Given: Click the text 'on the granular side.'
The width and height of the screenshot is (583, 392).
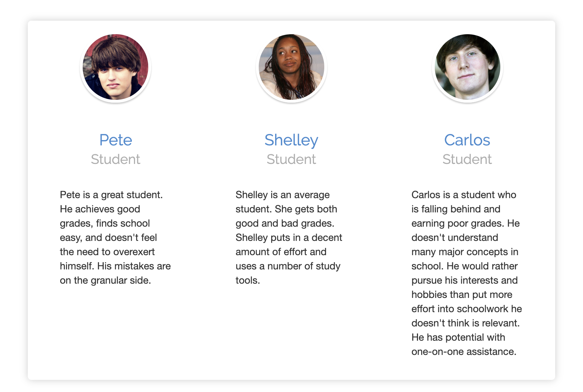Looking at the screenshot, I should (105, 280).
